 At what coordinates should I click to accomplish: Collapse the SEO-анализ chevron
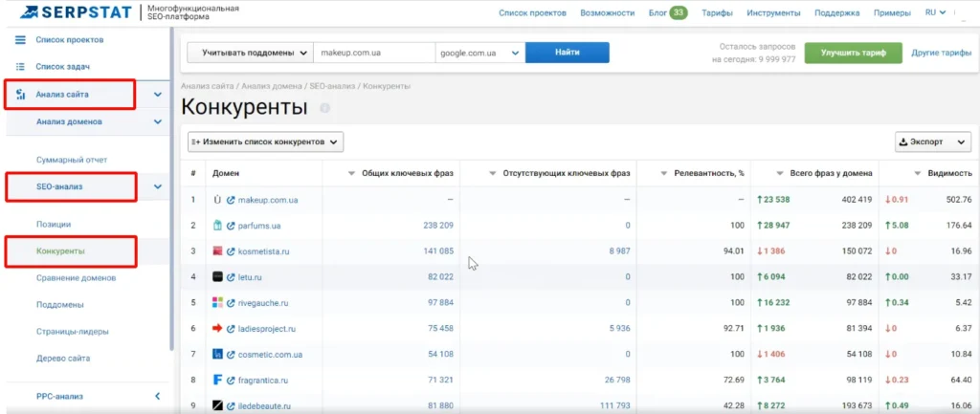pos(158,186)
